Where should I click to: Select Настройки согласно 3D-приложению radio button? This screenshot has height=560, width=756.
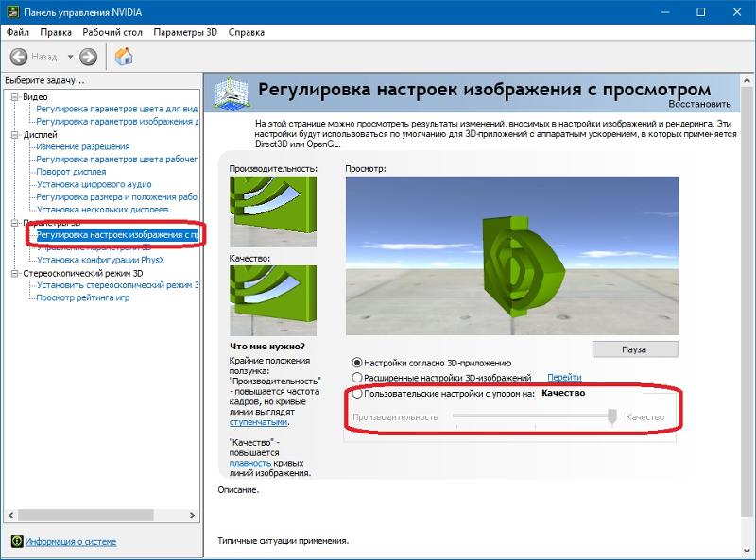pyautogui.click(x=357, y=363)
